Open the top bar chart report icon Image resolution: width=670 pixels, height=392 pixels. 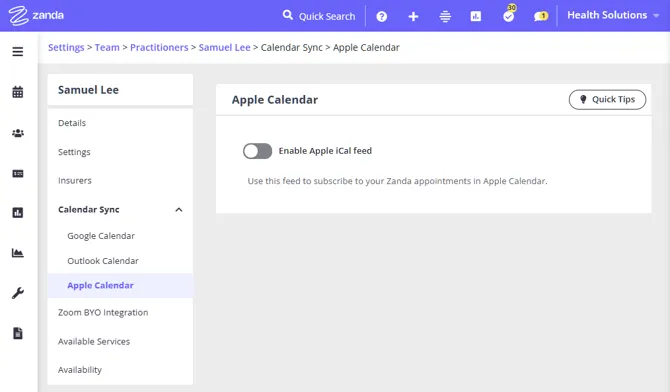click(476, 16)
